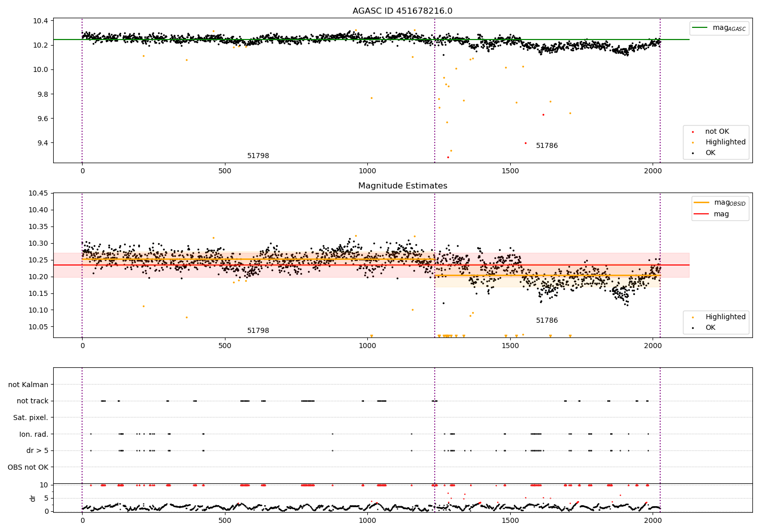The height and width of the screenshot is (532, 760).
Task: Click the 10.4 tick label on top plot
Action: tap(41, 21)
